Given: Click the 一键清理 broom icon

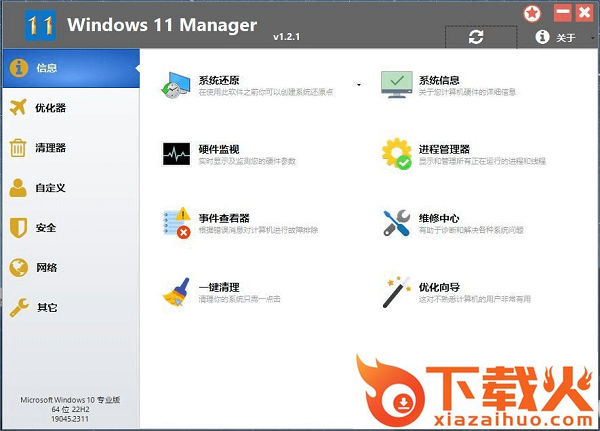Looking at the screenshot, I should click(x=176, y=292).
